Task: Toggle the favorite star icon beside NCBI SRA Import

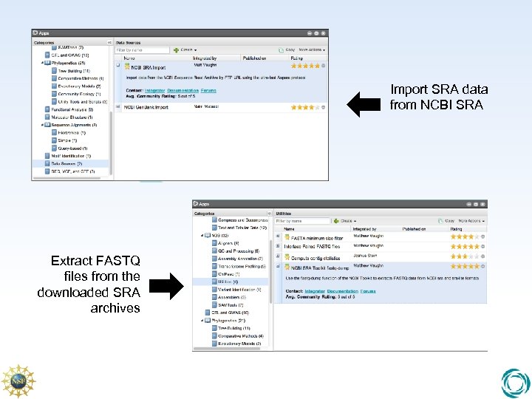Action: coord(127,66)
